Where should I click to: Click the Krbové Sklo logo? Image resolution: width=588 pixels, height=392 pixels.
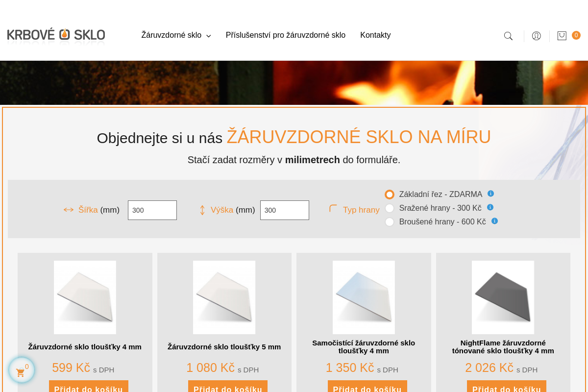[x=56, y=35]
